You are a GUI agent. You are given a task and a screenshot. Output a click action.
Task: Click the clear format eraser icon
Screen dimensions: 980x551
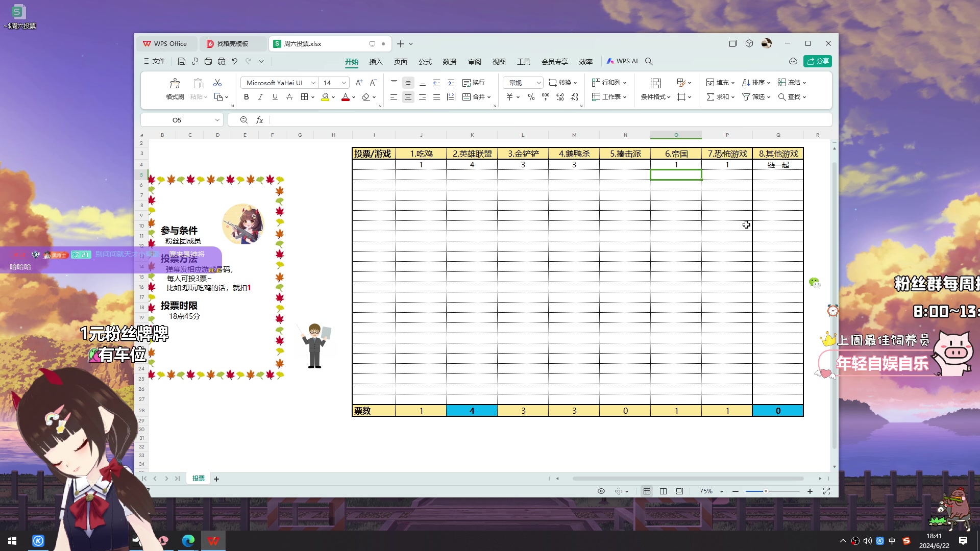pos(365,97)
